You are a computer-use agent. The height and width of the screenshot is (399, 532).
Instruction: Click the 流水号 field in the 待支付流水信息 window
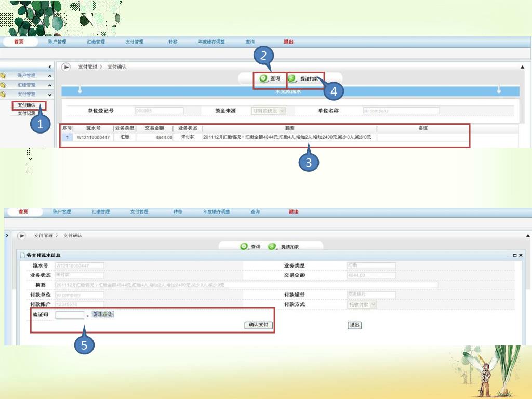(79, 265)
